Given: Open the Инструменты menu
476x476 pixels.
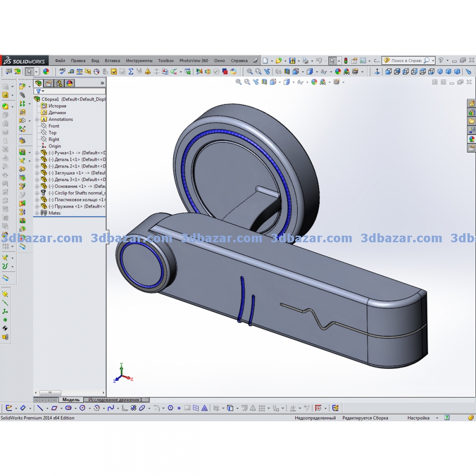Looking at the screenshot, I should 139,61.
